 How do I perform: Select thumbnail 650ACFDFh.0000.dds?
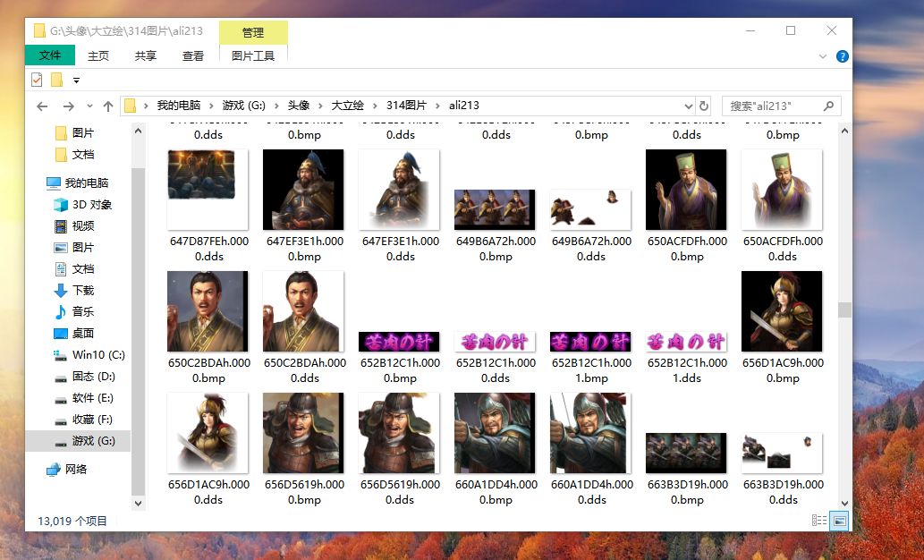(782, 190)
